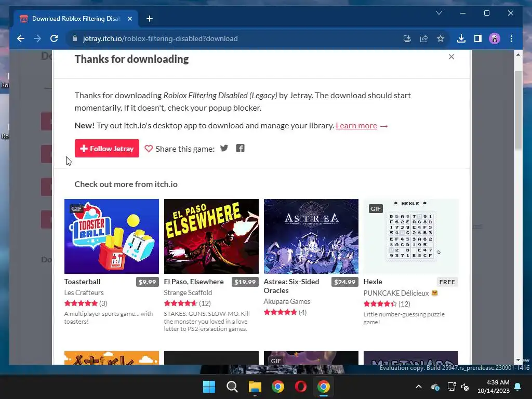This screenshot has height=399, width=532.
Task: Click the address bar URL field
Action: coord(234,38)
